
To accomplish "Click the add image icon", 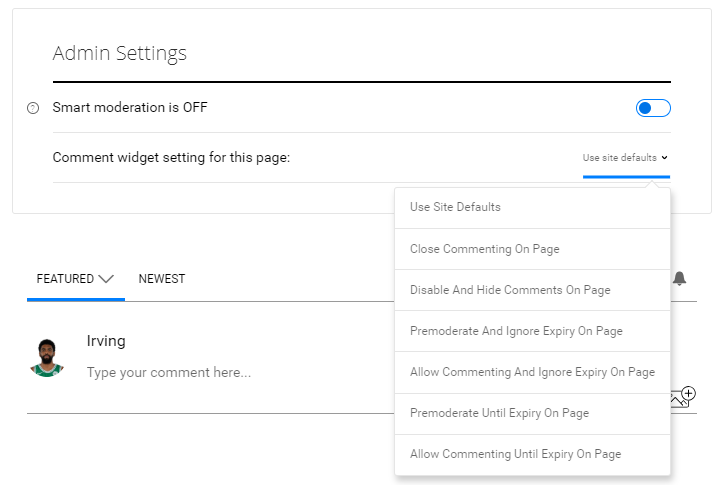I will [682, 397].
